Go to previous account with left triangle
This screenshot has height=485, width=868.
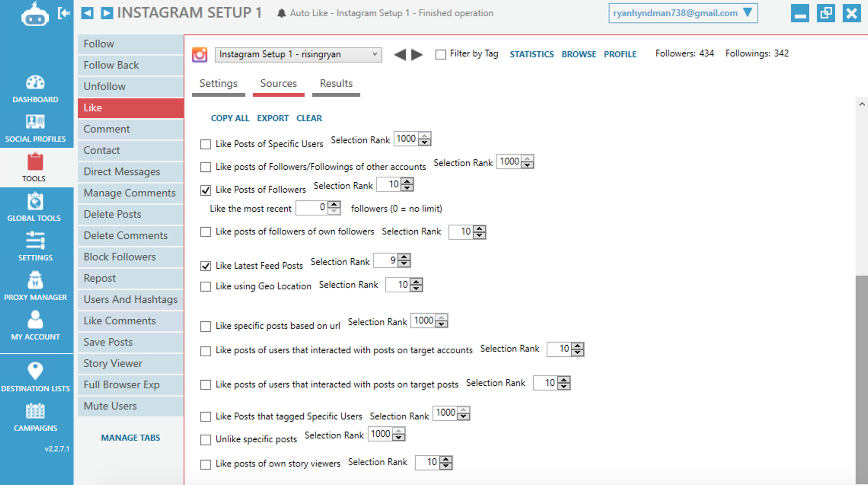pyautogui.click(x=400, y=54)
